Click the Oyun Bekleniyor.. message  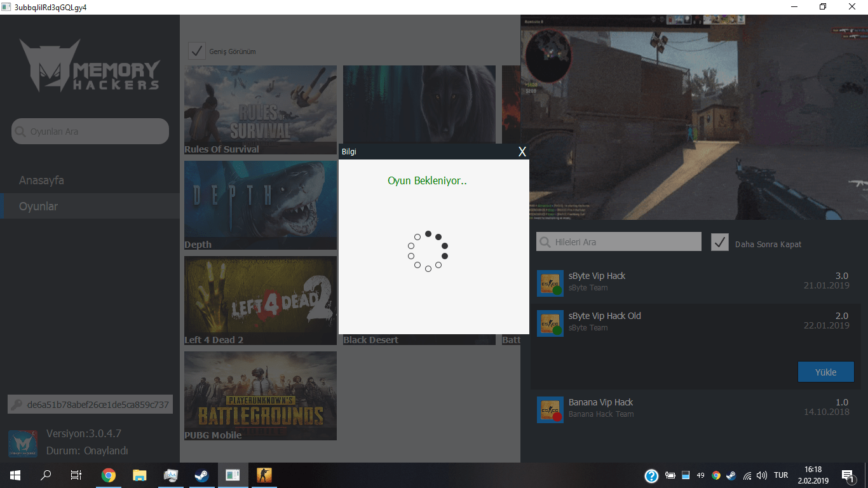(427, 181)
